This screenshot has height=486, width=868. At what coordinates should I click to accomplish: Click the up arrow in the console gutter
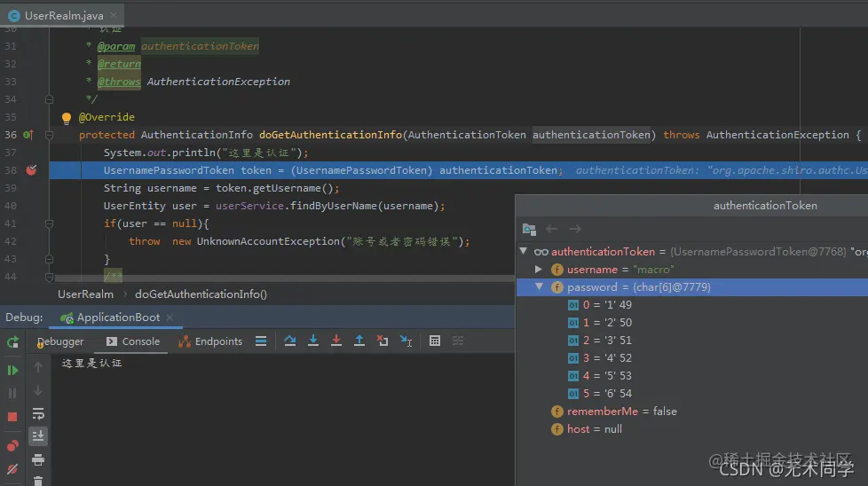pyautogui.click(x=37, y=366)
